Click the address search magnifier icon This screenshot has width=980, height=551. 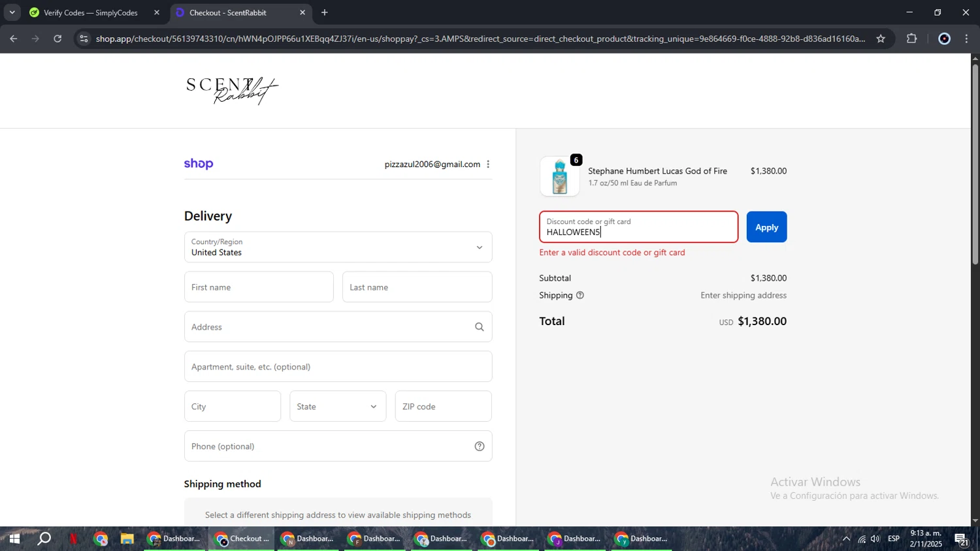480,327
